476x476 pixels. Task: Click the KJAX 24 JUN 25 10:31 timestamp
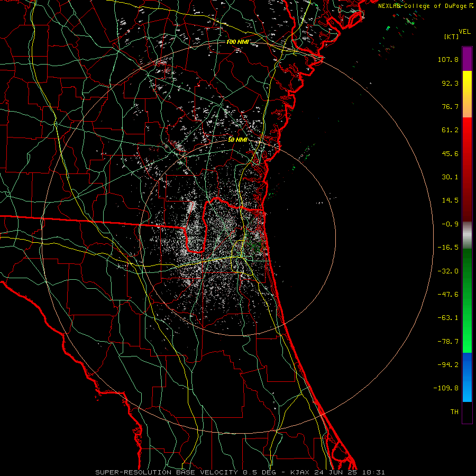[337, 472]
